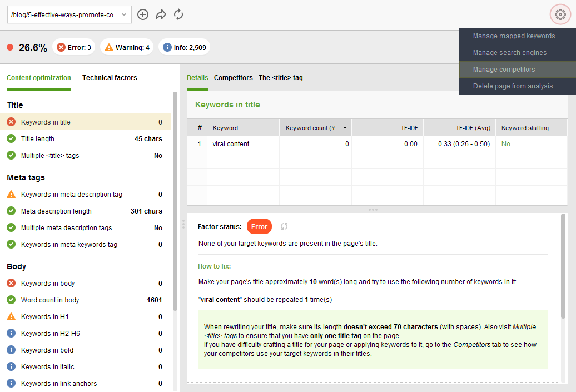The image size is (576, 392).
Task: Open The <title> tag tab
Action: pos(281,77)
